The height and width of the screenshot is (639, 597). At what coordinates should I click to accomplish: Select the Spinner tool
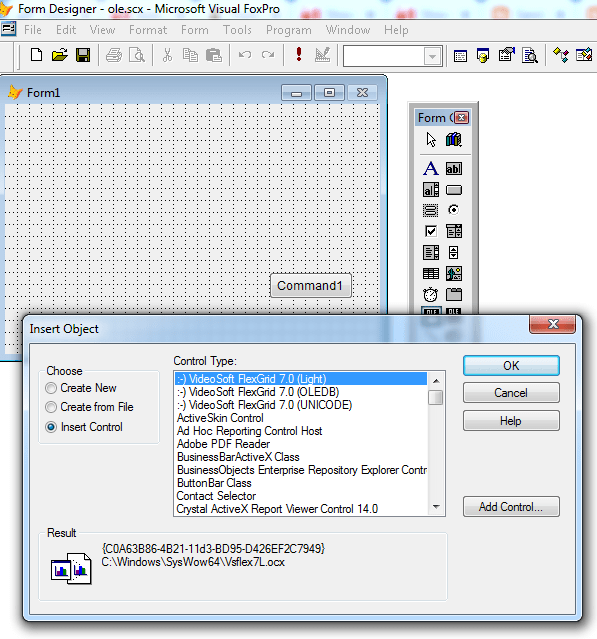[453, 253]
